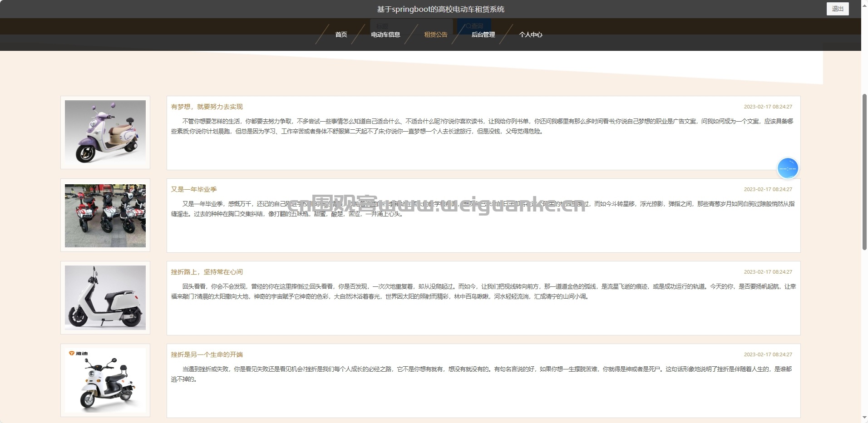
Task: Click the scrollbar down arrow
Action: (864, 418)
